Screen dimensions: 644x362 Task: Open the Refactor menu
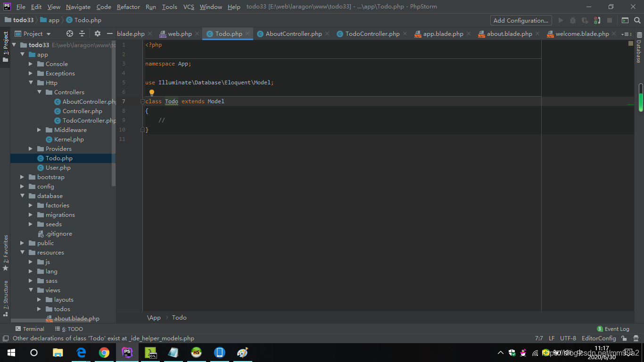pos(128,7)
